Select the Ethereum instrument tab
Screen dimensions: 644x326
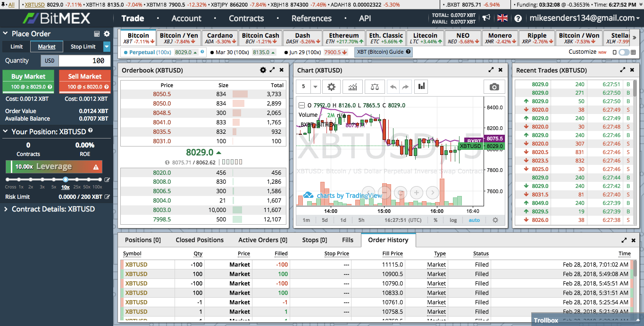[343, 38]
